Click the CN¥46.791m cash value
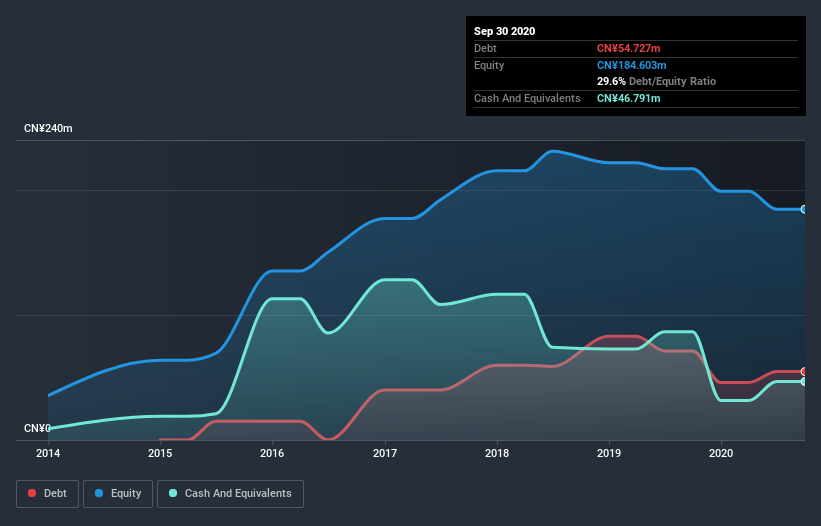821x526 pixels. coord(628,98)
